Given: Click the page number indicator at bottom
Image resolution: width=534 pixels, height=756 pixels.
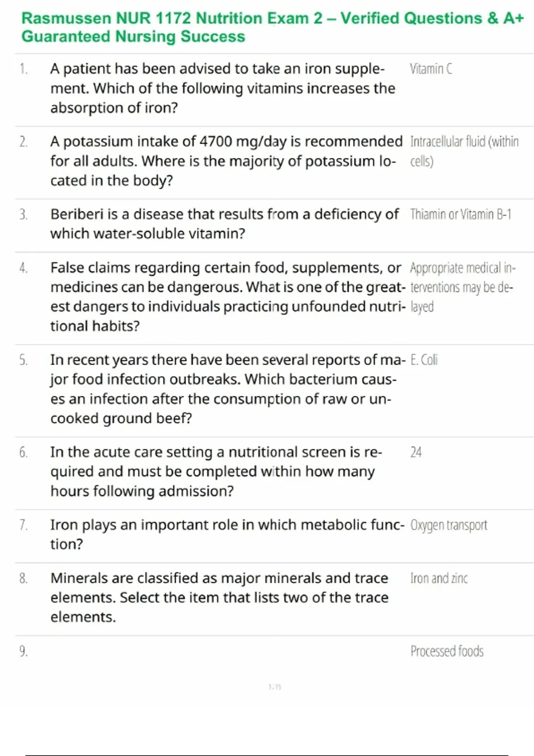Looking at the screenshot, I should pos(275,687).
